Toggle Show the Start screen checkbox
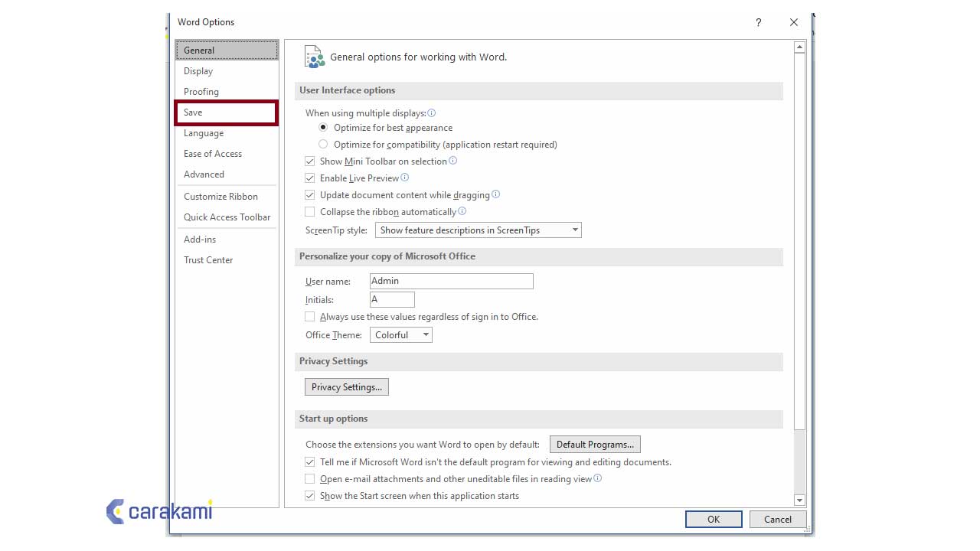980x551 pixels. (310, 496)
